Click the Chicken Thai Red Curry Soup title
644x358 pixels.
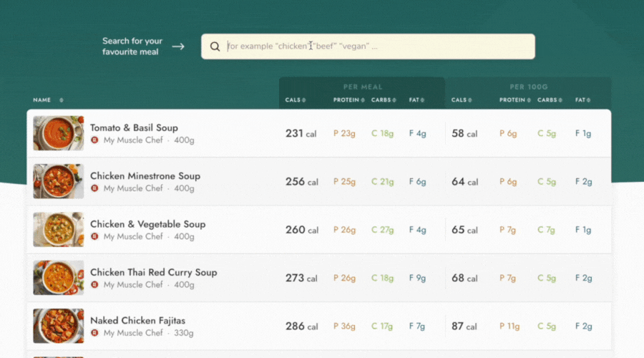point(154,272)
